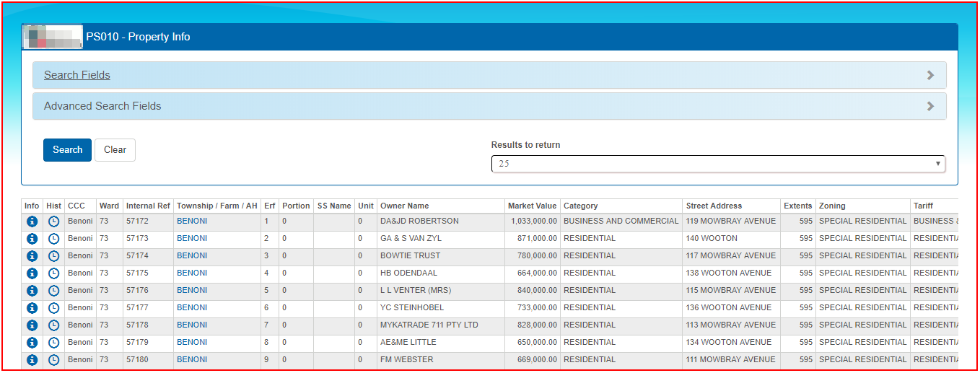Open info icon for DA&JD Robertson row
980x373 pixels.
tap(32, 221)
